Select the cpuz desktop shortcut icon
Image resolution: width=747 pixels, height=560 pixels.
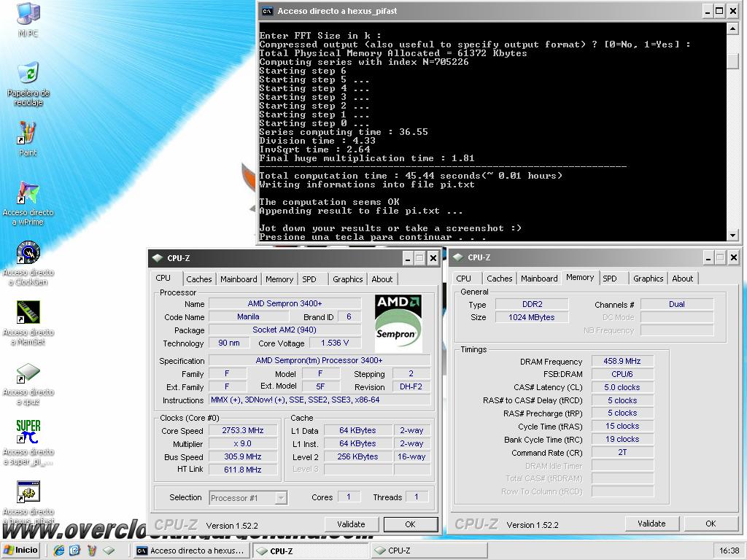[28, 373]
